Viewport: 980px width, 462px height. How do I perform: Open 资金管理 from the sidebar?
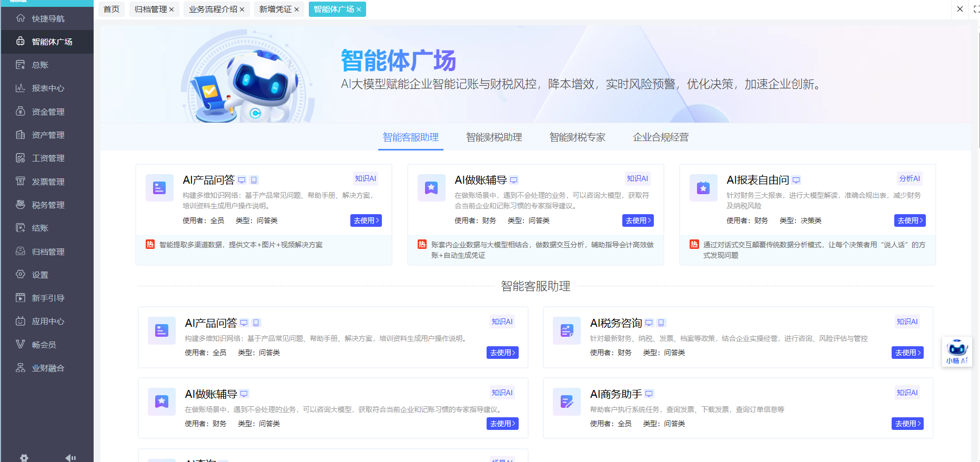click(x=47, y=112)
